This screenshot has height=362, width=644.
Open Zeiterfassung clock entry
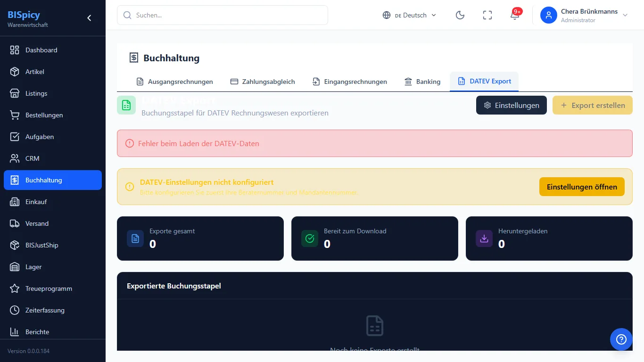pyautogui.click(x=53, y=310)
